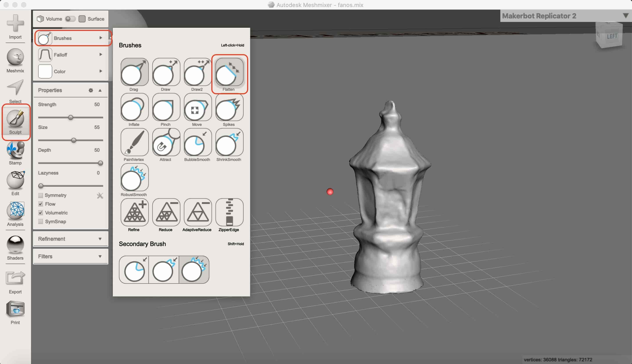Open the Edit menu tool
632x364 pixels.
coord(15,184)
